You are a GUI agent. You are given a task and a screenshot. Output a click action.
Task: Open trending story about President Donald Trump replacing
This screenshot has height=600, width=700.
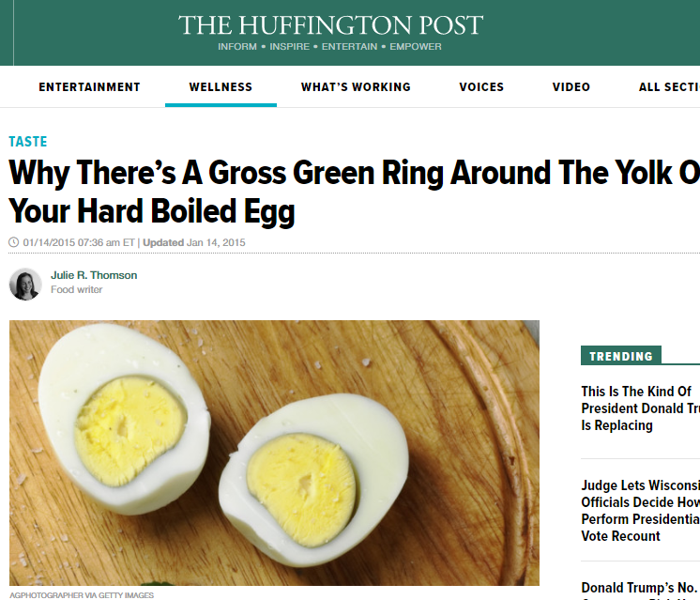tap(640, 408)
